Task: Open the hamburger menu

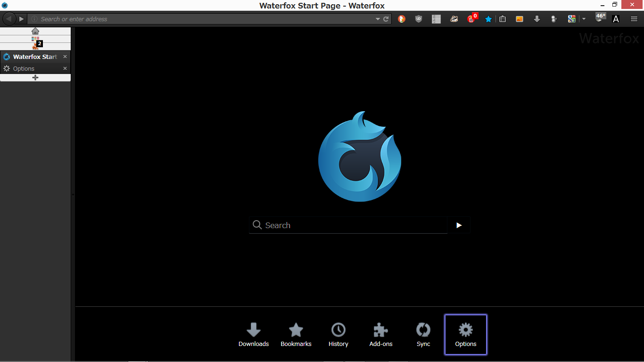Action: click(x=634, y=19)
